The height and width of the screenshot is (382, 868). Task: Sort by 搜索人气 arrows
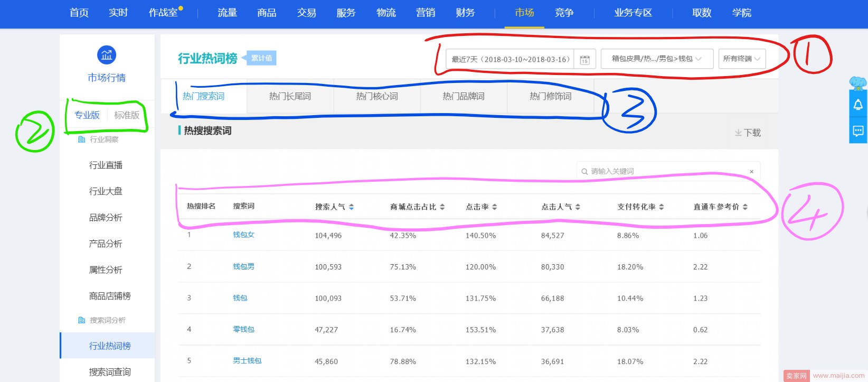click(x=352, y=207)
